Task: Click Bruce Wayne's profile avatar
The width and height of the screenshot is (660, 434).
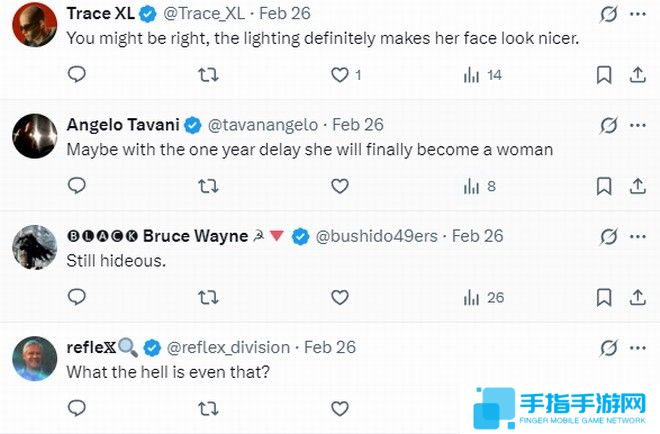Action: tap(33, 248)
